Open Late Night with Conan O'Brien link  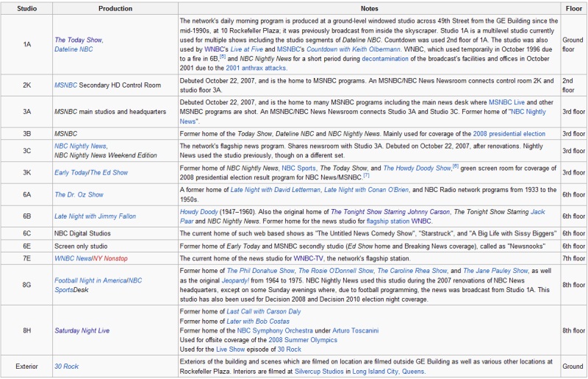click(366, 190)
